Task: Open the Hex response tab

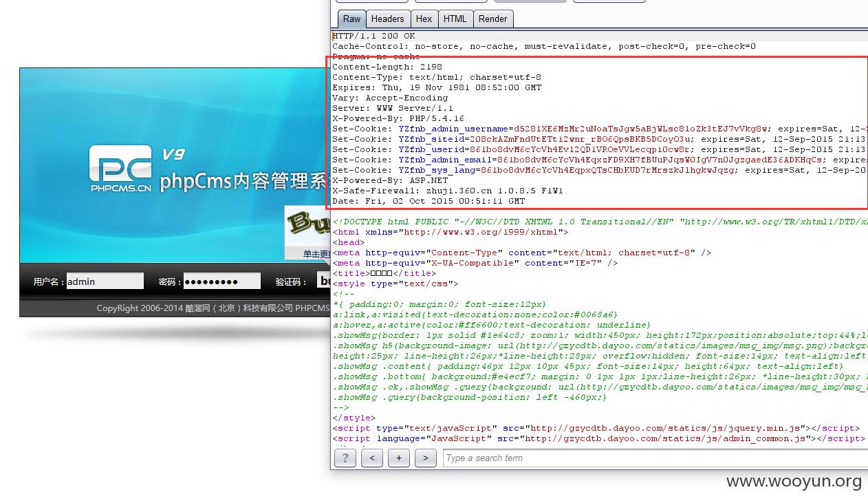Action: (x=424, y=19)
